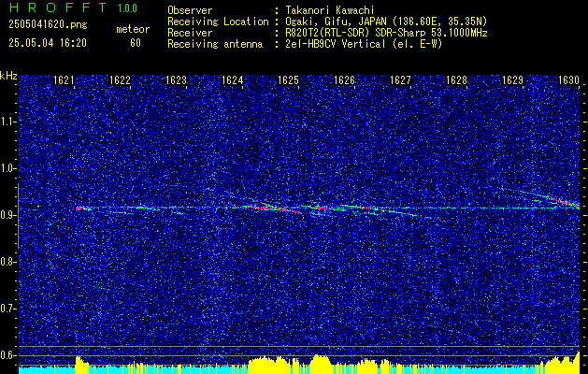Click the red echo trace near 1625
This screenshot has width=588, height=374.
pyautogui.click(x=276, y=209)
